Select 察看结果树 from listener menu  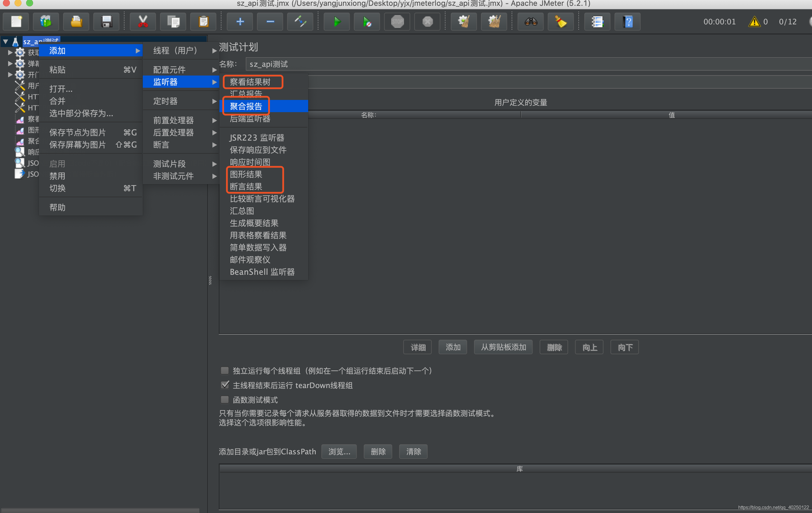pyautogui.click(x=250, y=82)
